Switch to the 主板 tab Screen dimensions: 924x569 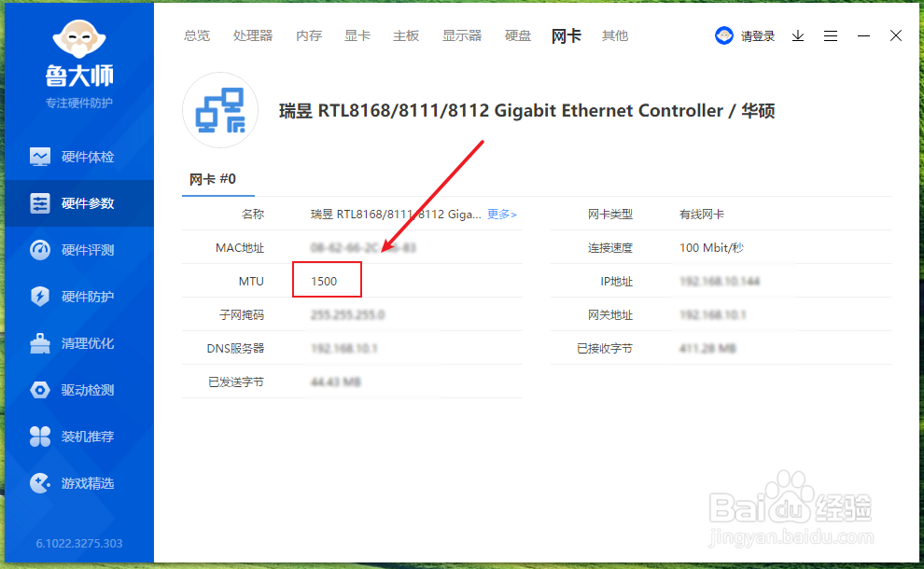tap(406, 36)
